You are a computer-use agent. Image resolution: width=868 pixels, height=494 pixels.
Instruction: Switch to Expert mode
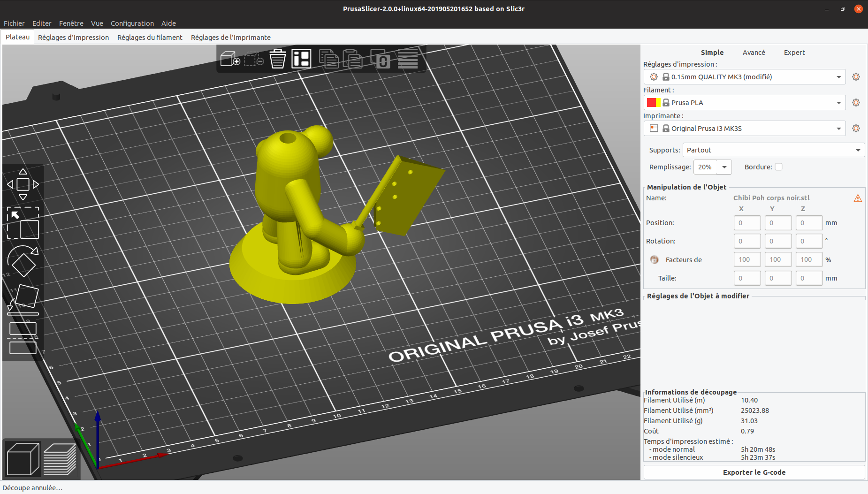[794, 52]
